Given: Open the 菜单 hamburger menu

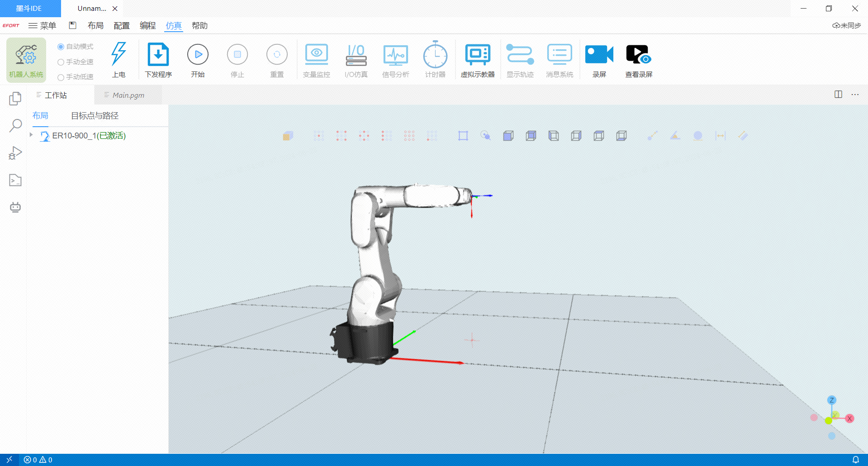Looking at the screenshot, I should tap(42, 26).
